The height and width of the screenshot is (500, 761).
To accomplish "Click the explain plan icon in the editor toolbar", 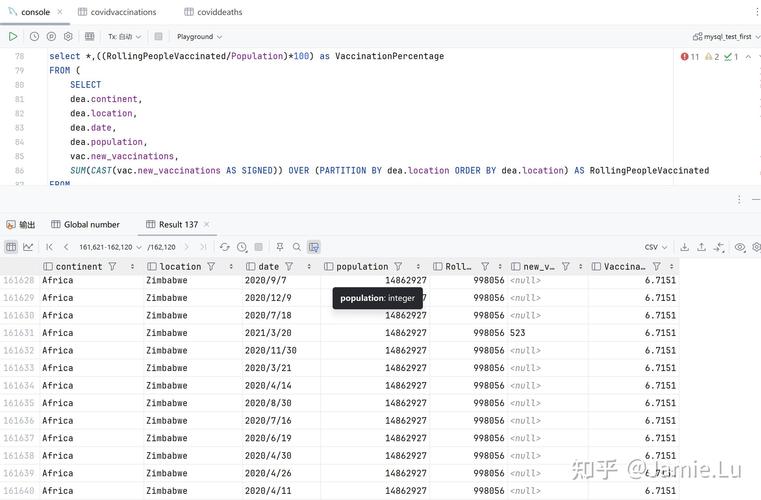I will coord(51,36).
